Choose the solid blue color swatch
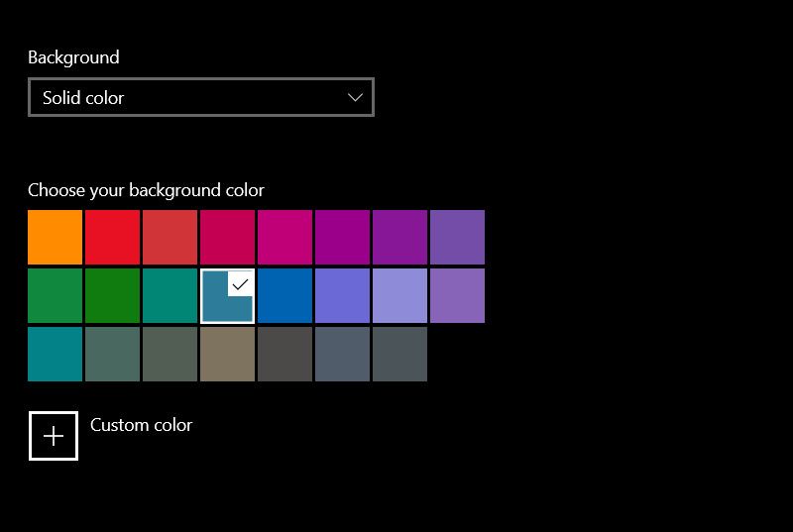Image resolution: width=793 pixels, height=532 pixels. click(284, 295)
